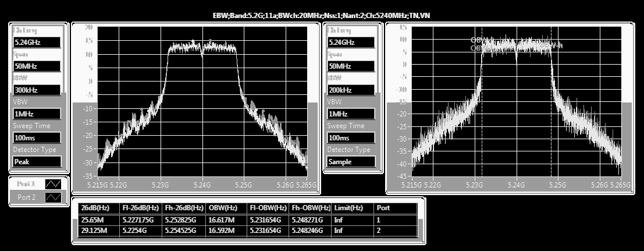Click the Fh-OBW(Hz) column header

coord(310,208)
